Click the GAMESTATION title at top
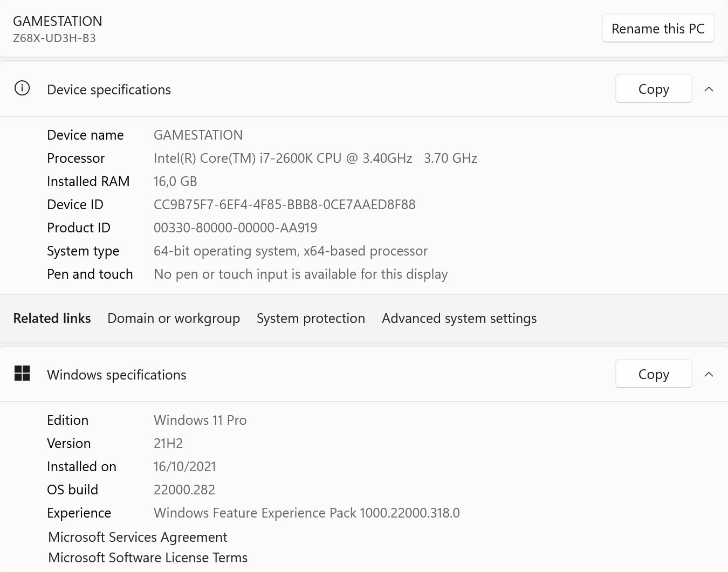The width and height of the screenshot is (728, 572). click(58, 21)
